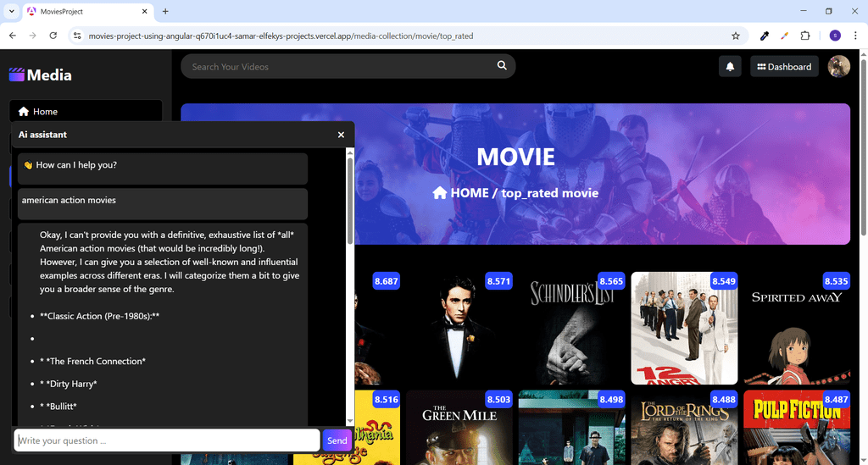Reload the page

point(53,36)
